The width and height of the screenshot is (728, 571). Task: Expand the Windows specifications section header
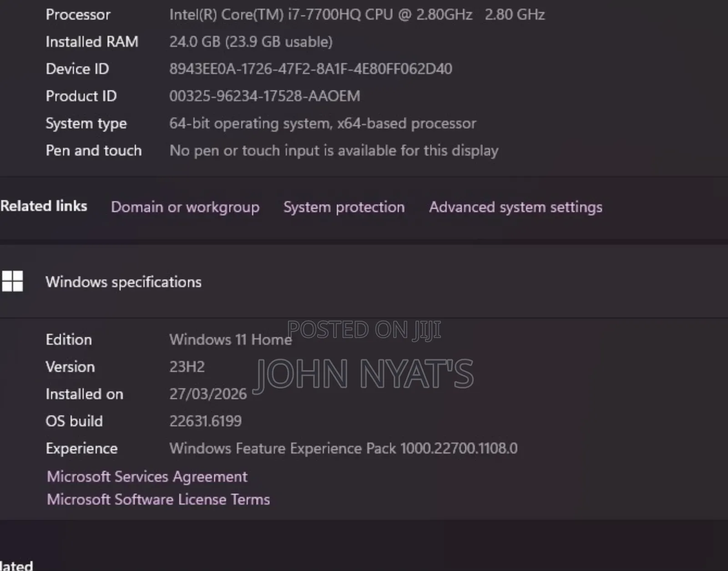coord(364,281)
